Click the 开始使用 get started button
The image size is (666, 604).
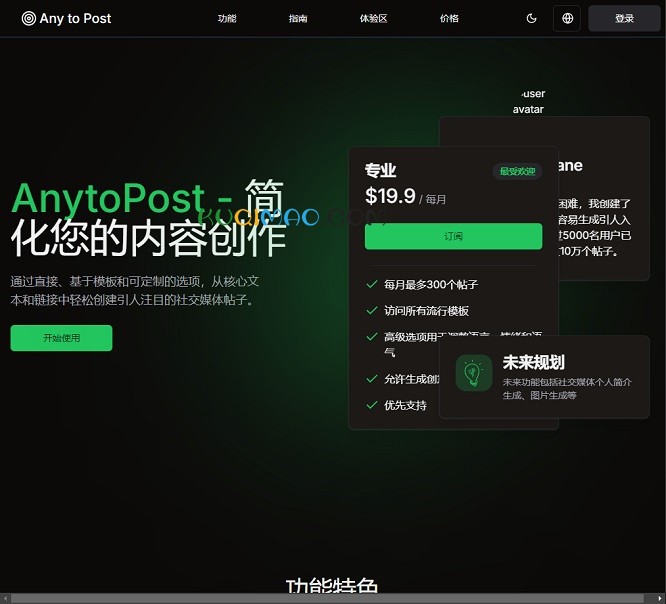pyautogui.click(x=61, y=338)
